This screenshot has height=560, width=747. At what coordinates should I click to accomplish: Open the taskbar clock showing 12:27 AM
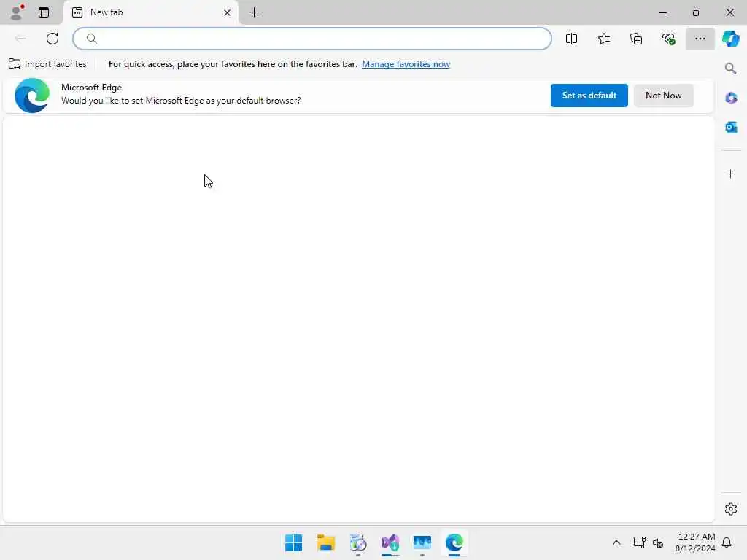(x=695, y=542)
